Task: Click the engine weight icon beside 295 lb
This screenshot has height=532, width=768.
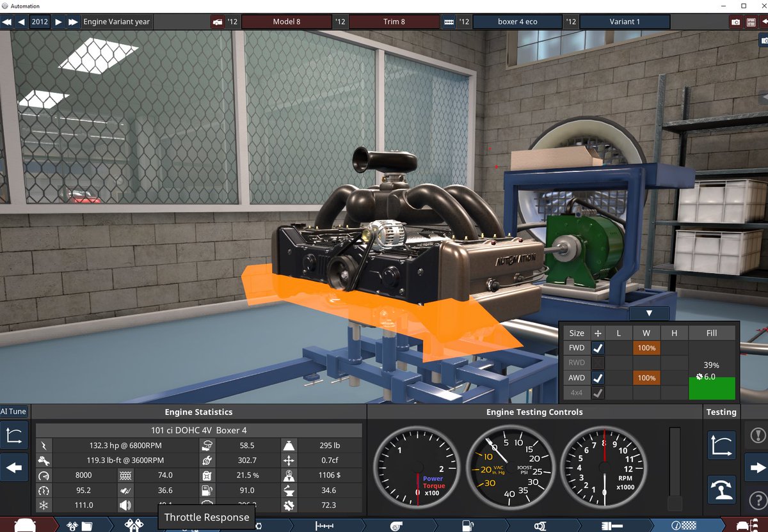Action: click(x=289, y=446)
